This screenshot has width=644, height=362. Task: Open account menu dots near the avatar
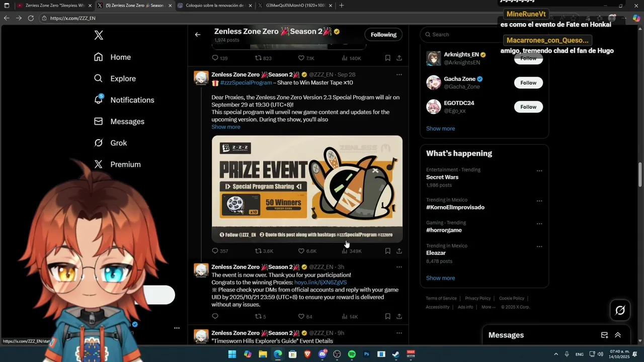[x=177, y=328]
